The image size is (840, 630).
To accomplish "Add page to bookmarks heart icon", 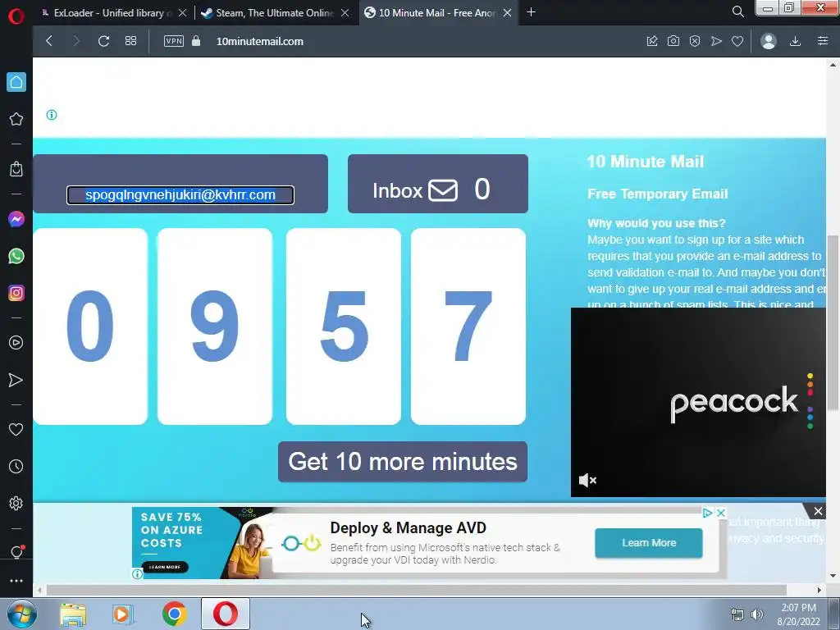I will 737,41.
